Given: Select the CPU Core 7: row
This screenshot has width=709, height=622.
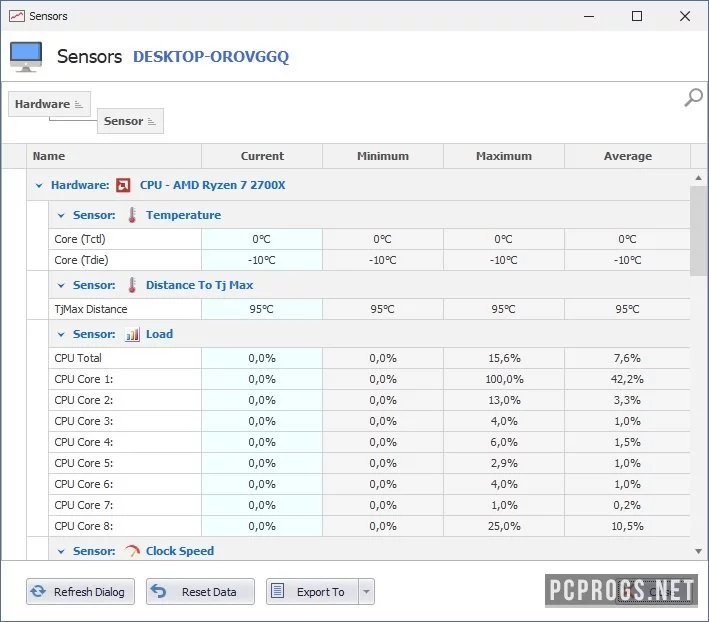Looking at the screenshot, I should pos(369,505).
